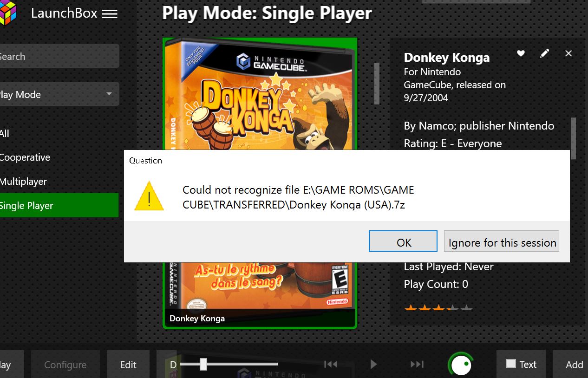This screenshot has height=378, width=588.
Task: Skip to next music track
Action: coord(417,365)
